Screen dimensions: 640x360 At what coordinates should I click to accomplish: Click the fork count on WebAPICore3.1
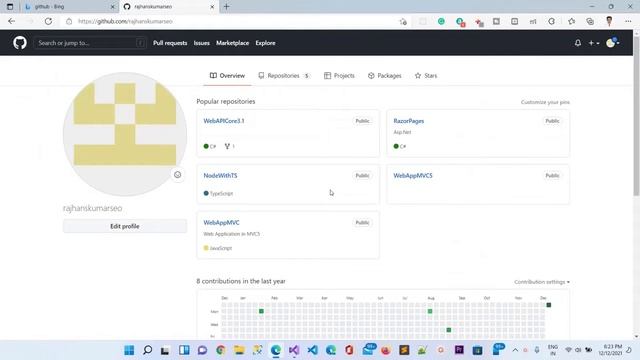(229, 146)
